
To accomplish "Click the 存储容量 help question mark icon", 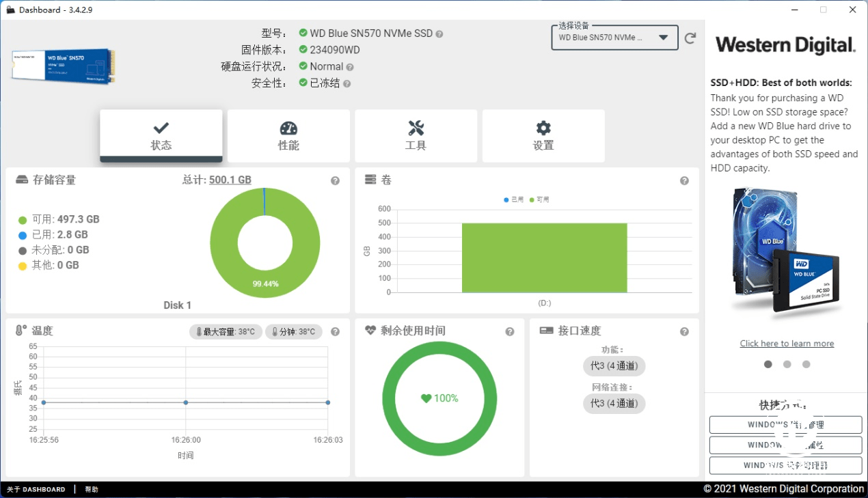I will click(x=335, y=180).
